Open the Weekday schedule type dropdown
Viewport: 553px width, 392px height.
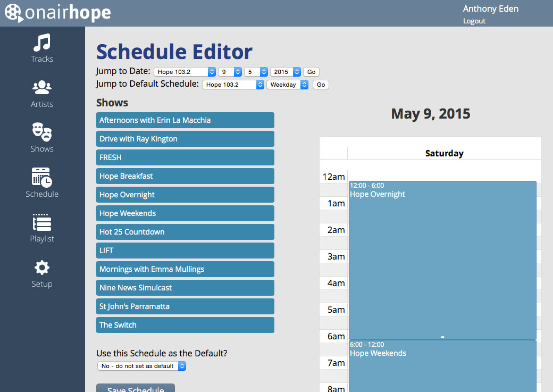(x=288, y=85)
